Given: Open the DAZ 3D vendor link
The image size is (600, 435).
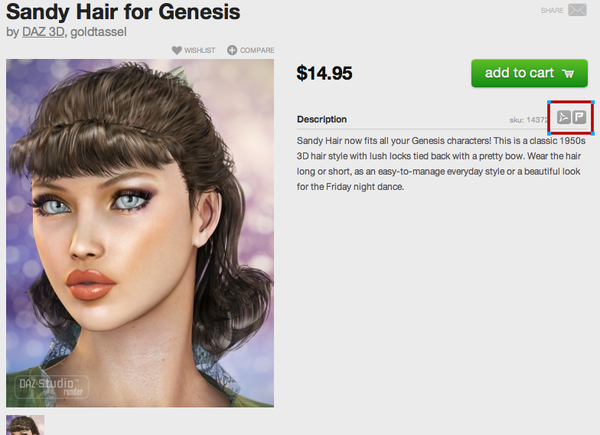Looking at the screenshot, I should [43, 32].
